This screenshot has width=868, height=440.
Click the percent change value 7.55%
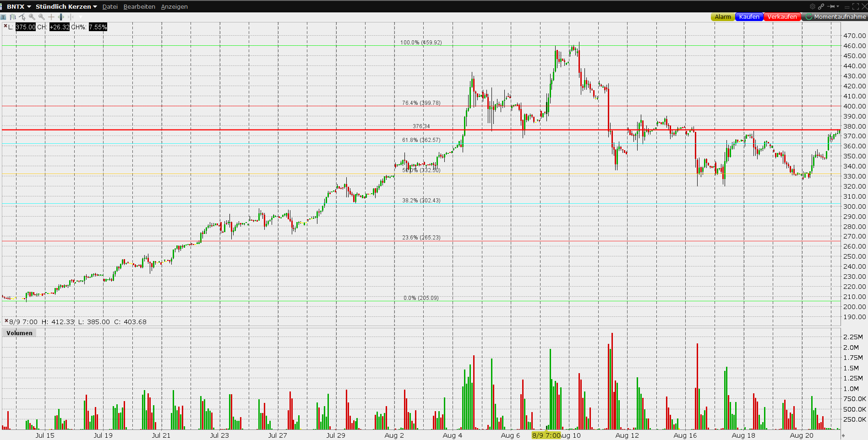click(98, 27)
